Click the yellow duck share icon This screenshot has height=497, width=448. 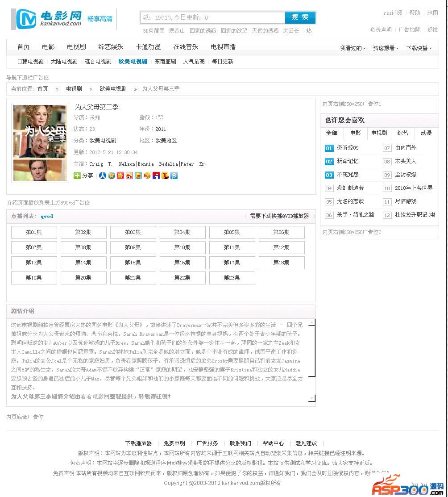[x=138, y=175]
